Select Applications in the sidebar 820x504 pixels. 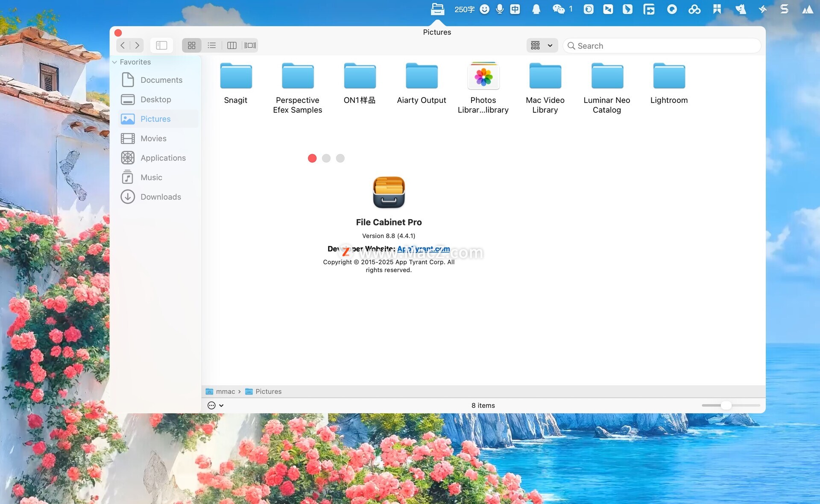[163, 158]
